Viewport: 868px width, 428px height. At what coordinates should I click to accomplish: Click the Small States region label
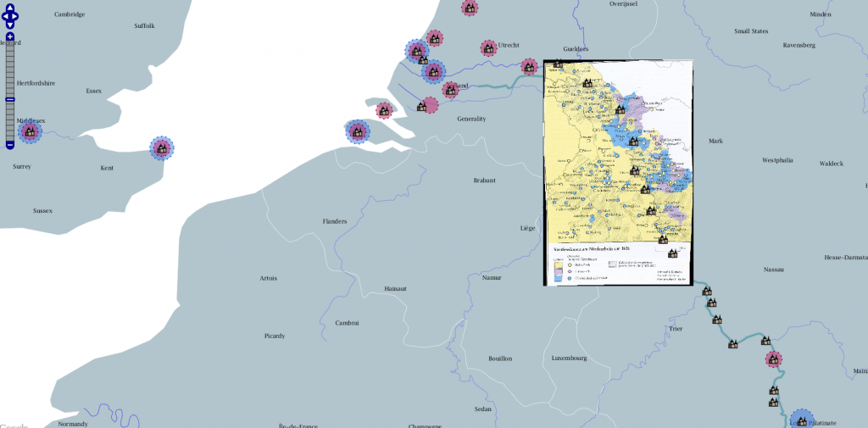(x=751, y=31)
